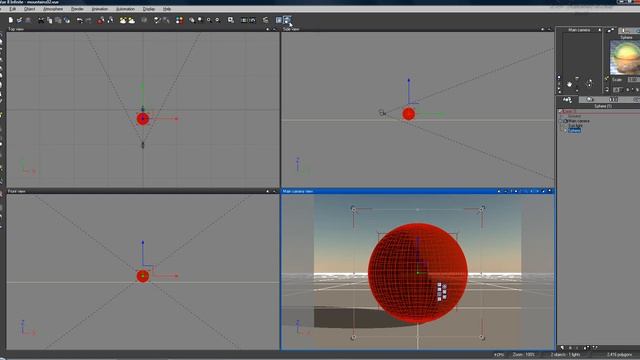Viewport: 640px width, 360px height.
Task: Click the rotate camera control icon
Action: 589,84
